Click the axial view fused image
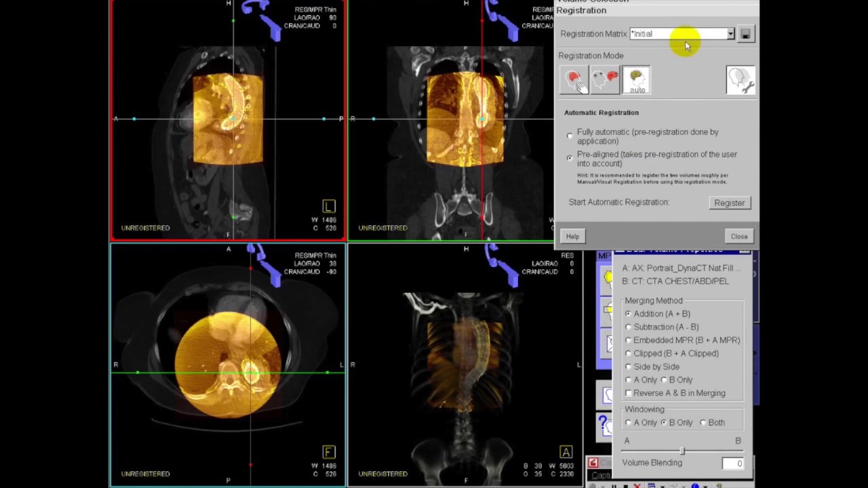 (228, 364)
